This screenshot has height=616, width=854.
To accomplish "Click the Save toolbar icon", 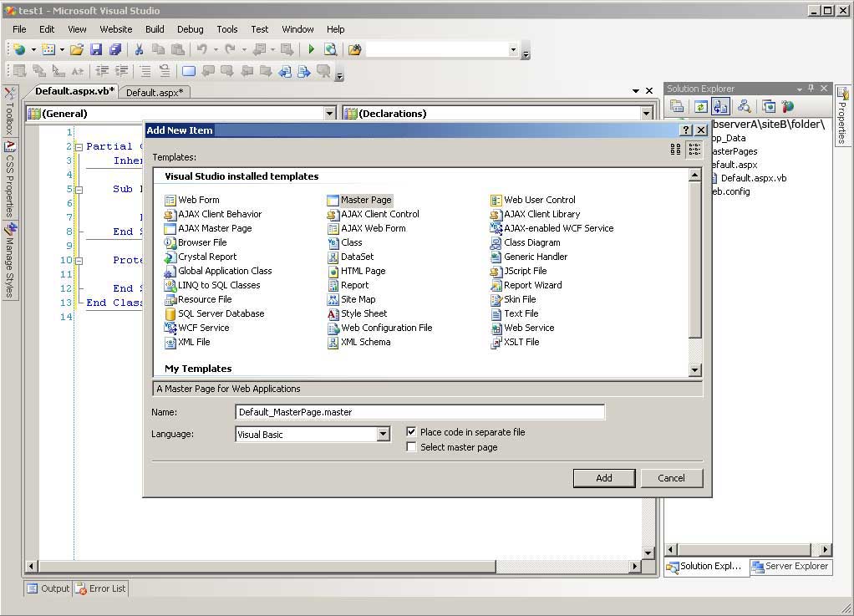I will click(96, 49).
